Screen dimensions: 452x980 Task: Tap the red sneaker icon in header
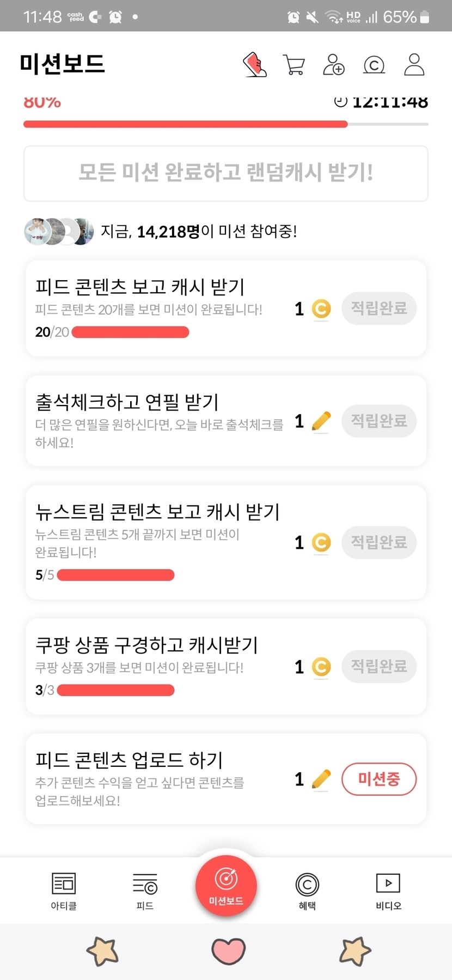[x=255, y=65]
